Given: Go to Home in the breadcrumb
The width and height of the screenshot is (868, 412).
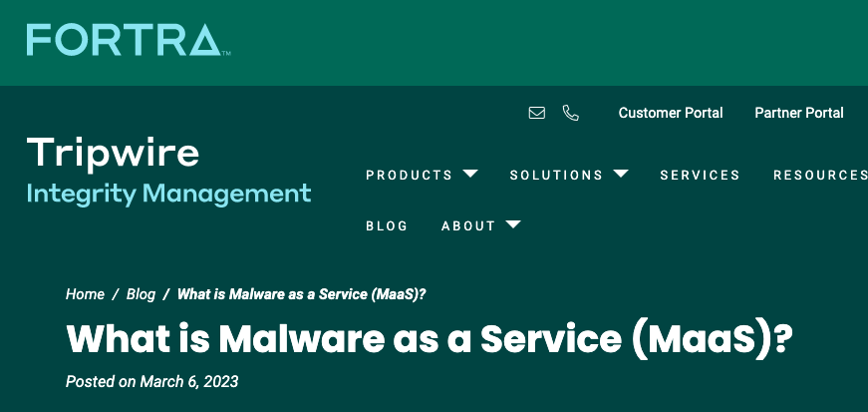Looking at the screenshot, I should 85,294.
